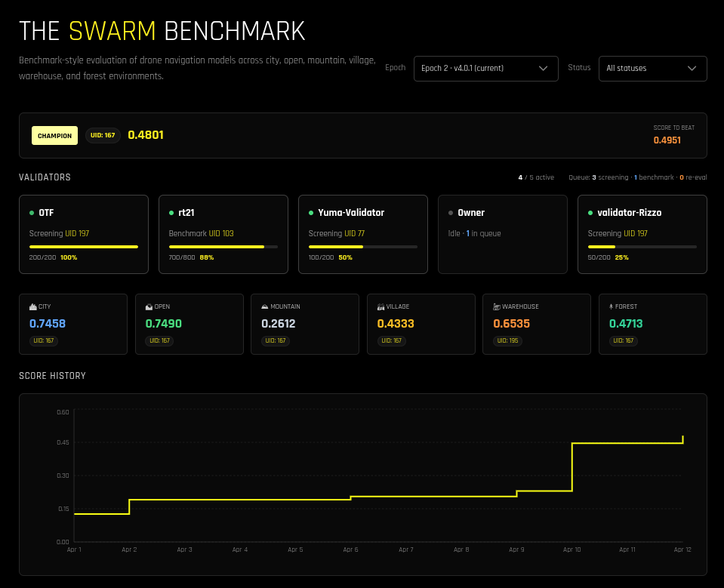This screenshot has width=724, height=588.
Task: Click the green status dot on OTF card
Action: click(x=30, y=212)
